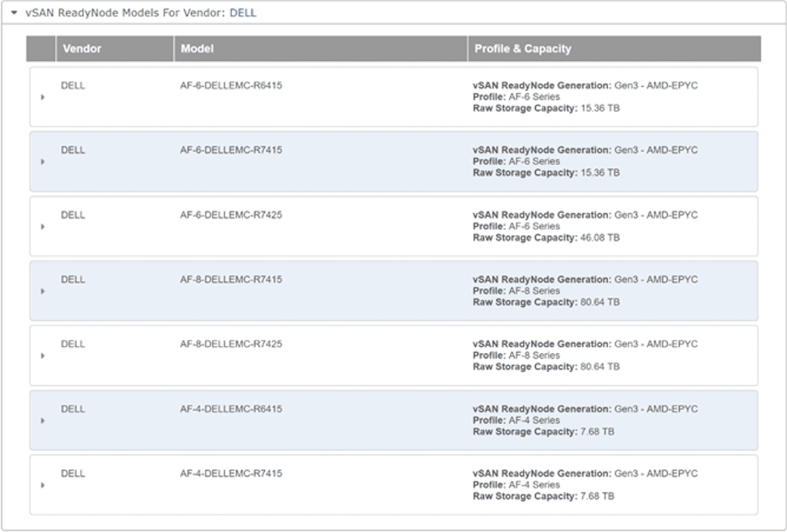The width and height of the screenshot is (787, 532).
Task: Click the Model column header
Action: (x=321, y=49)
